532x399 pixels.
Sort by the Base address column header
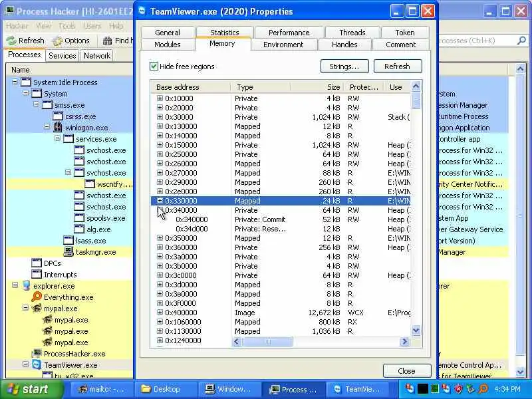(x=191, y=87)
